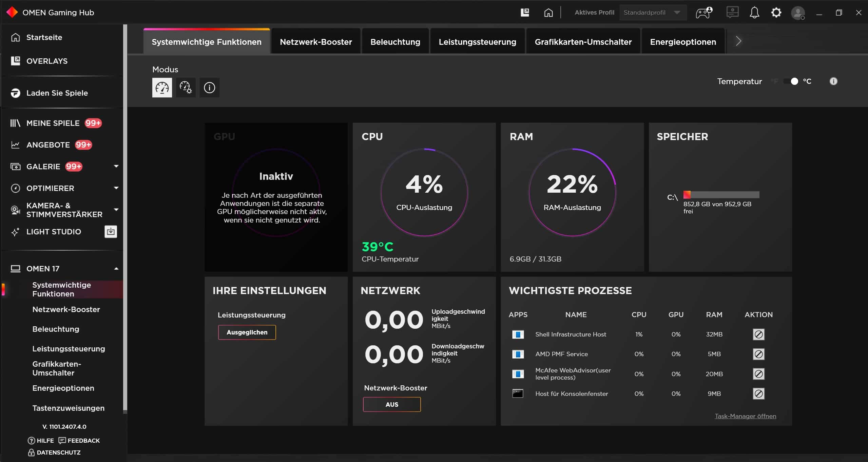The image size is (868, 462).
Task: Click the Task-Manager öffnen link
Action: 745,416
